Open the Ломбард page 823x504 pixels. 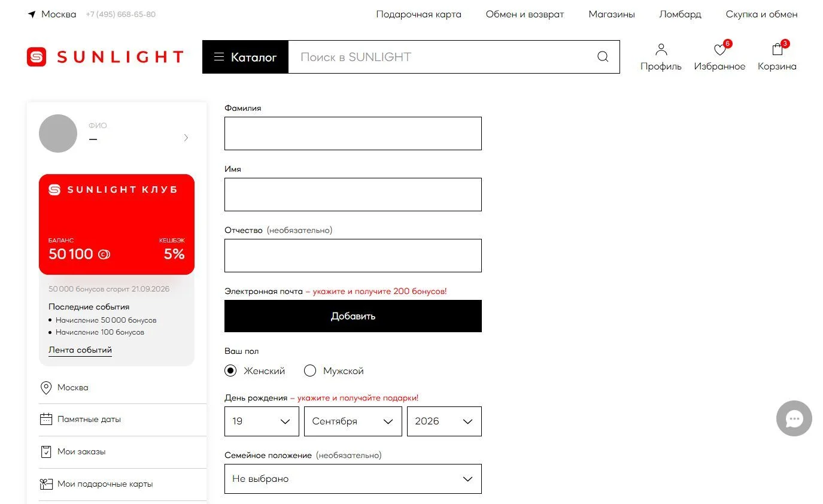[x=680, y=14]
